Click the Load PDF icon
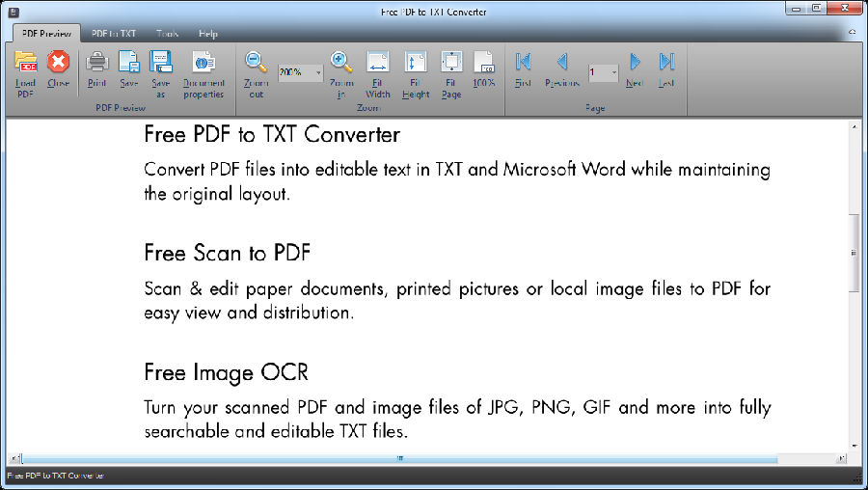The height and width of the screenshot is (490, 868). 25,64
